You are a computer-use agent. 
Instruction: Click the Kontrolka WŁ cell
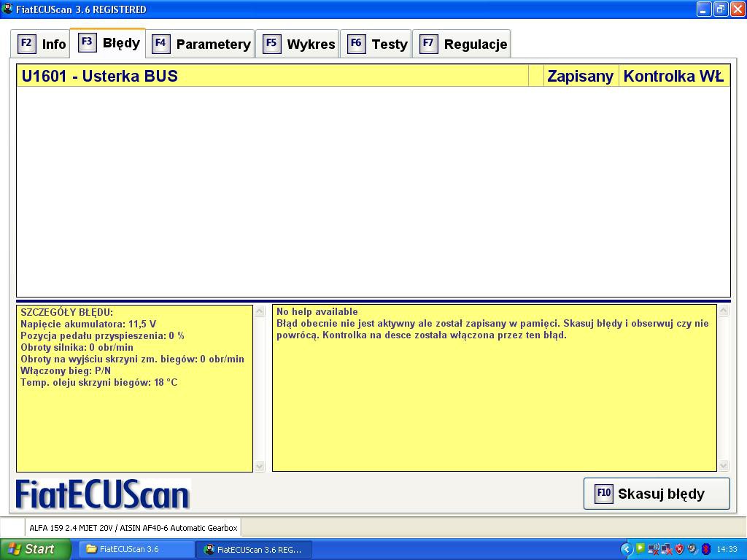tap(673, 76)
